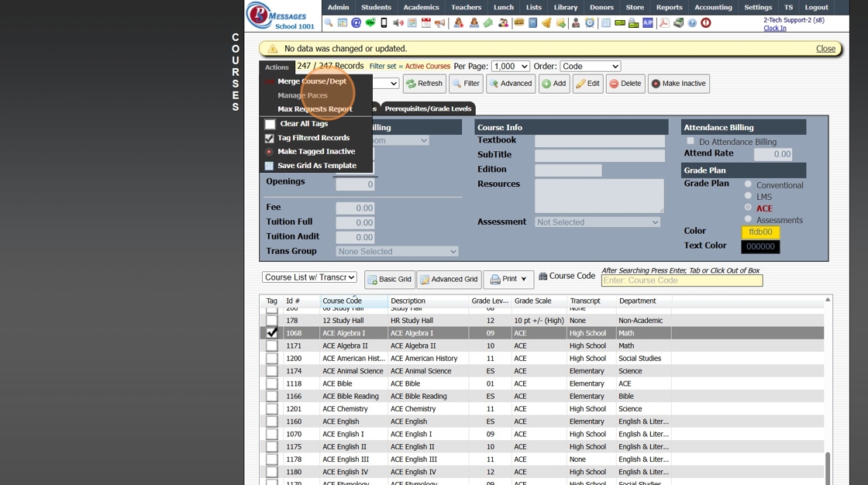Enable the Do Attendance Billing checkbox
This screenshot has width=868, height=485.
(x=691, y=141)
